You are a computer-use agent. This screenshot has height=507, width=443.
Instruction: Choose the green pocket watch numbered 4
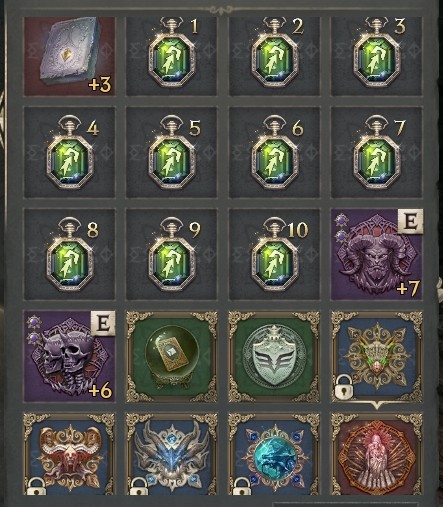tap(69, 152)
